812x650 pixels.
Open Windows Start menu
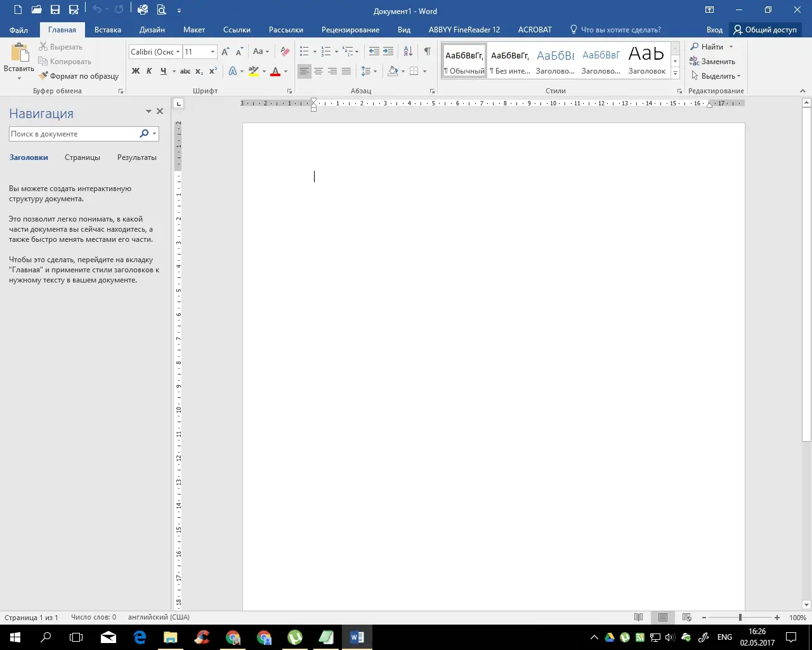point(15,637)
